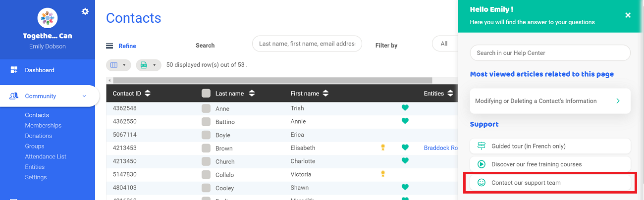The width and height of the screenshot is (644, 200).
Task: Expand the Modifying or Deleting article chevron
Action: [618, 101]
